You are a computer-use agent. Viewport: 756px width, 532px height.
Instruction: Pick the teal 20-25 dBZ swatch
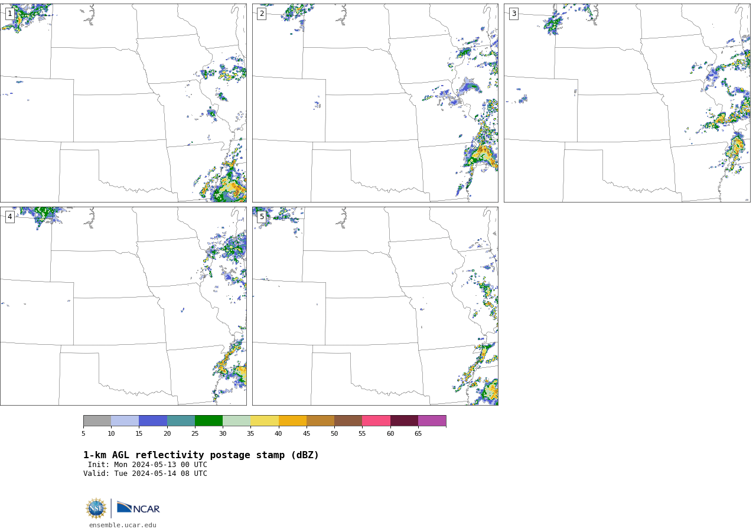pyautogui.click(x=181, y=420)
